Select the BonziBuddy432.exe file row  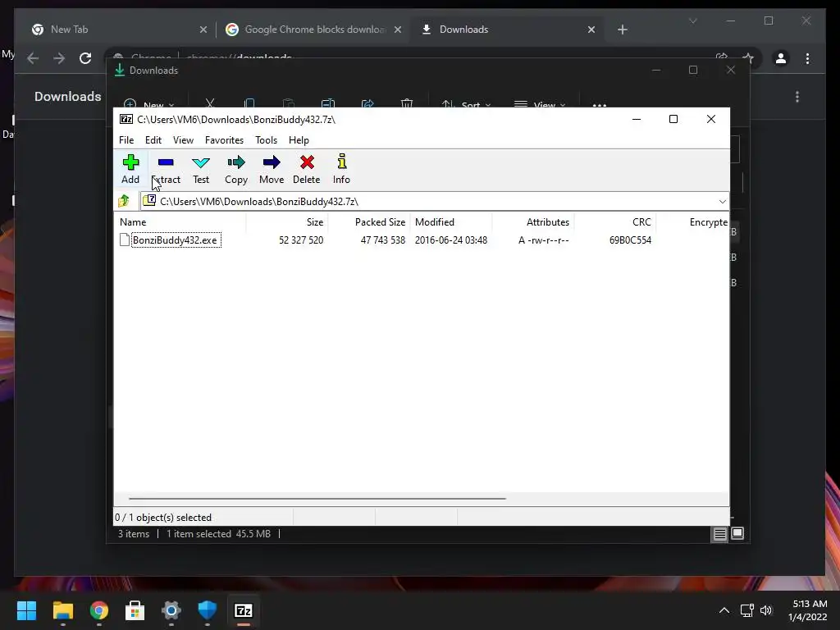pyautogui.click(x=421, y=240)
